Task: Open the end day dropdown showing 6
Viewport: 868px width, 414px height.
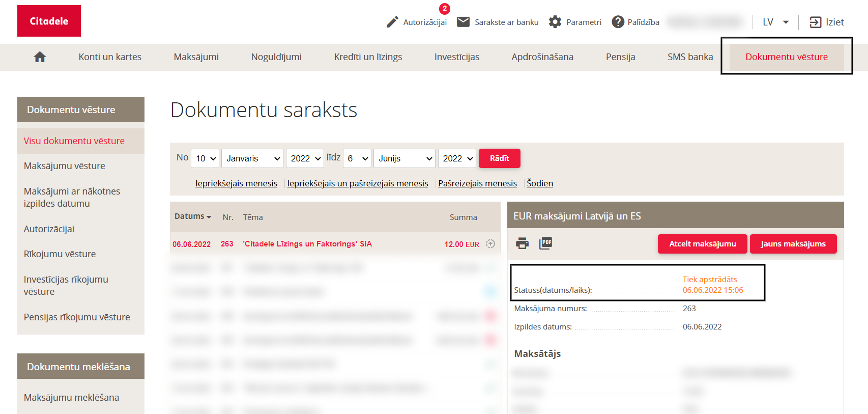Action: [x=357, y=158]
